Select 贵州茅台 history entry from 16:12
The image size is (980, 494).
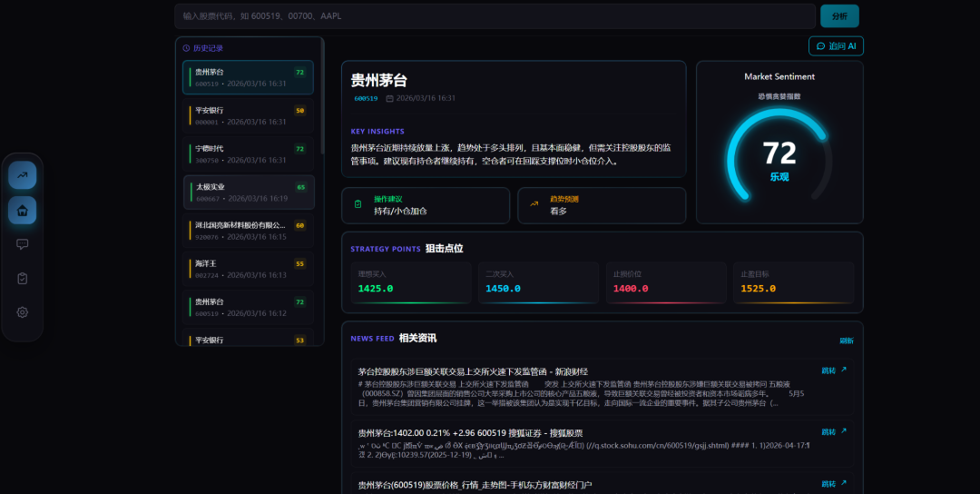248,307
